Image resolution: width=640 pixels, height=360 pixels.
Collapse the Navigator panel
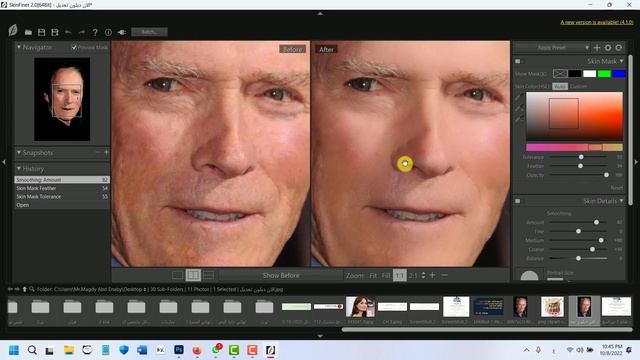point(19,47)
